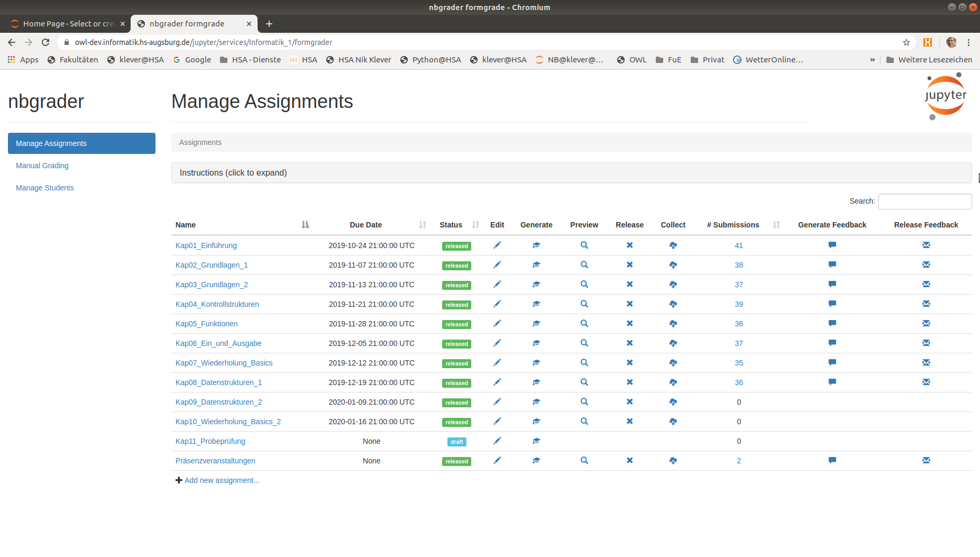Open the Weitere Lesezeichen bookmarks folder
Viewport: 980px width, 557px height.
pyautogui.click(x=929, y=60)
